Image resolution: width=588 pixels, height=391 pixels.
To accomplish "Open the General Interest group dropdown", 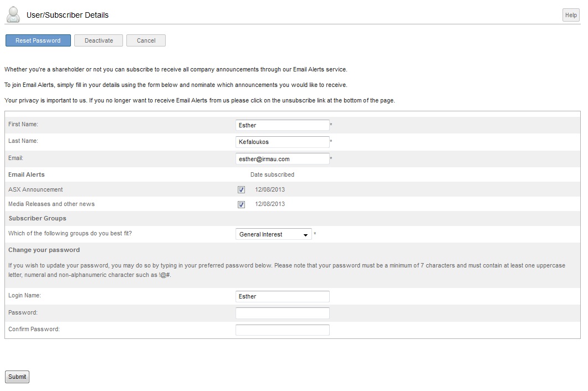I will tap(273, 234).
